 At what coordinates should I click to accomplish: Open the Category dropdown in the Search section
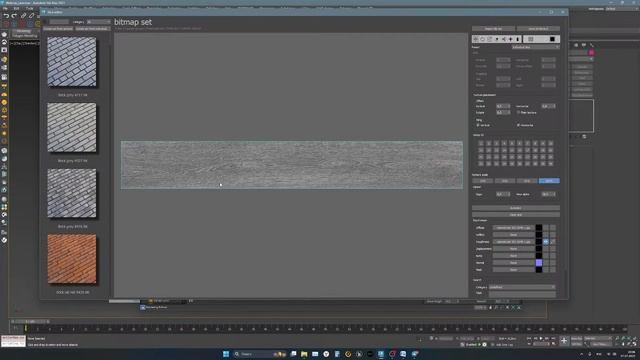pyautogui.click(x=522, y=287)
